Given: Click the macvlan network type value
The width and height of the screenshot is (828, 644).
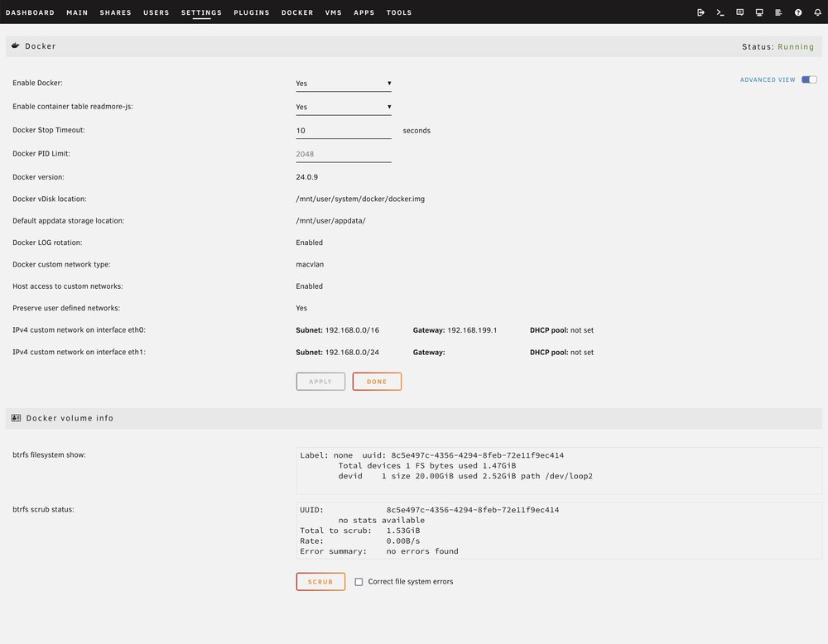Looking at the screenshot, I should 310,264.
